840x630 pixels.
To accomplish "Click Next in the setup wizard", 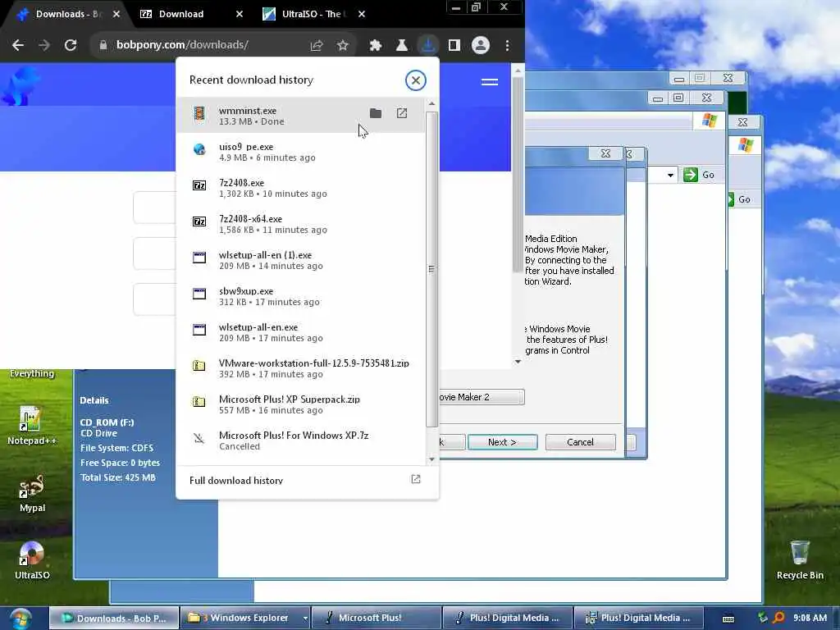I will point(503,442).
